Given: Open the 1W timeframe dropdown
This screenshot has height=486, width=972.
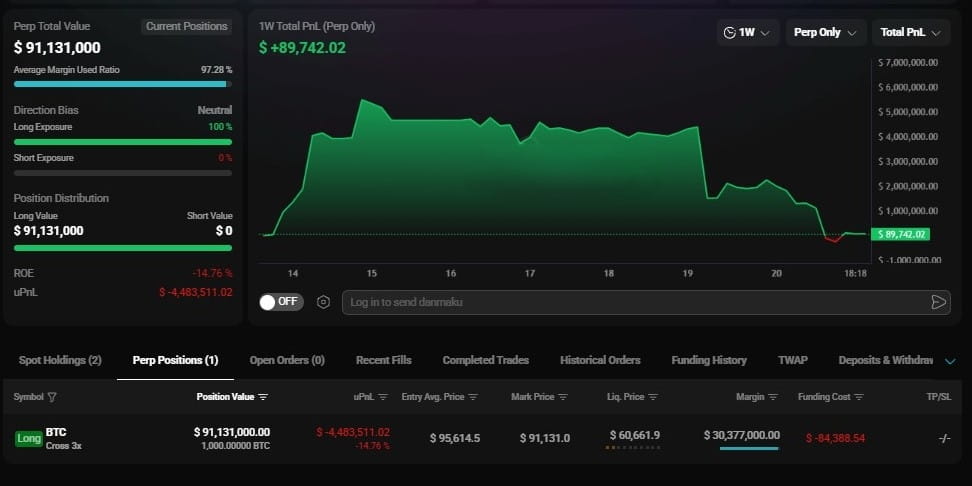Looking at the screenshot, I should click(748, 33).
